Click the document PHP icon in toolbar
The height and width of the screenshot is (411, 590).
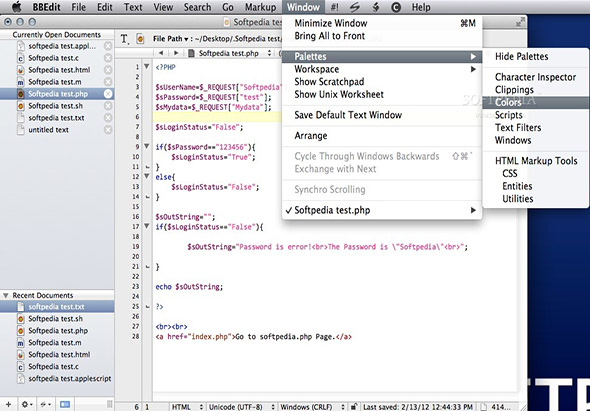(x=140, y=39)
